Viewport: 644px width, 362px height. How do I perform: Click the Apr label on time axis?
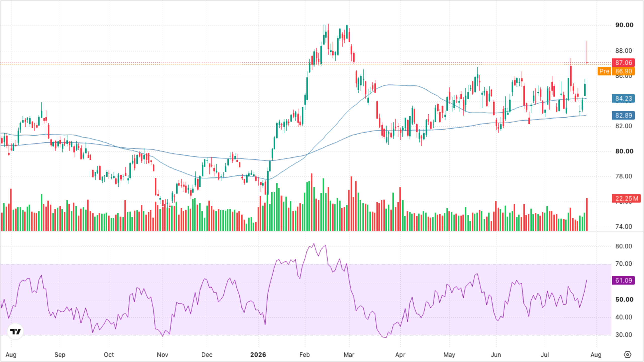tap(400, 355)
